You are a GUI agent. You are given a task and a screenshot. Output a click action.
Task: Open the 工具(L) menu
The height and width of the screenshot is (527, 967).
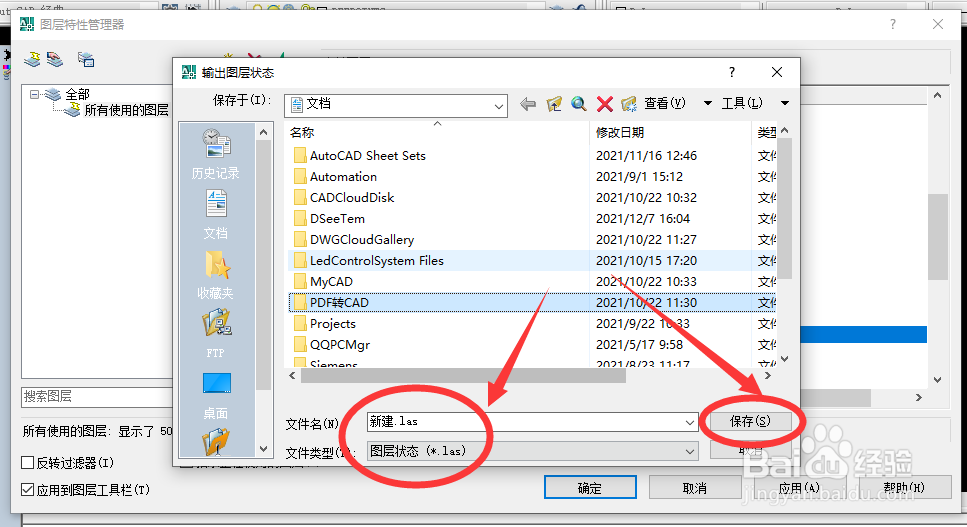(742, 103)
